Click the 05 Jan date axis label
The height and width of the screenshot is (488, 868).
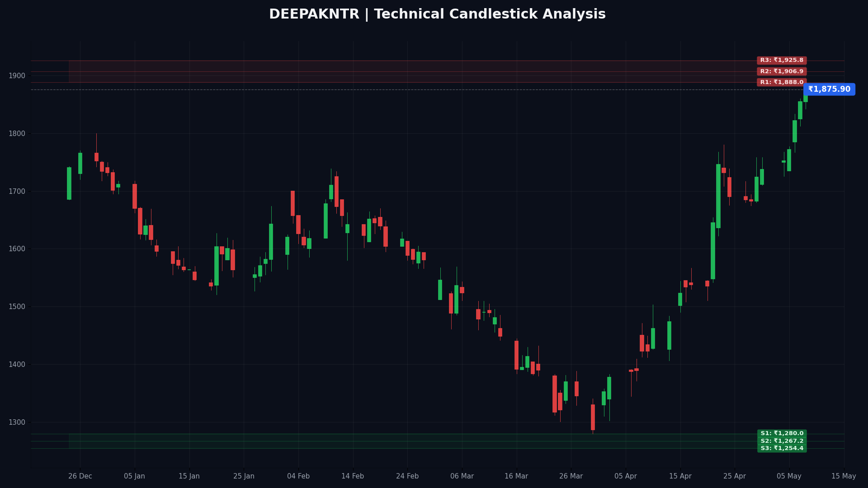tap(135, 476)
